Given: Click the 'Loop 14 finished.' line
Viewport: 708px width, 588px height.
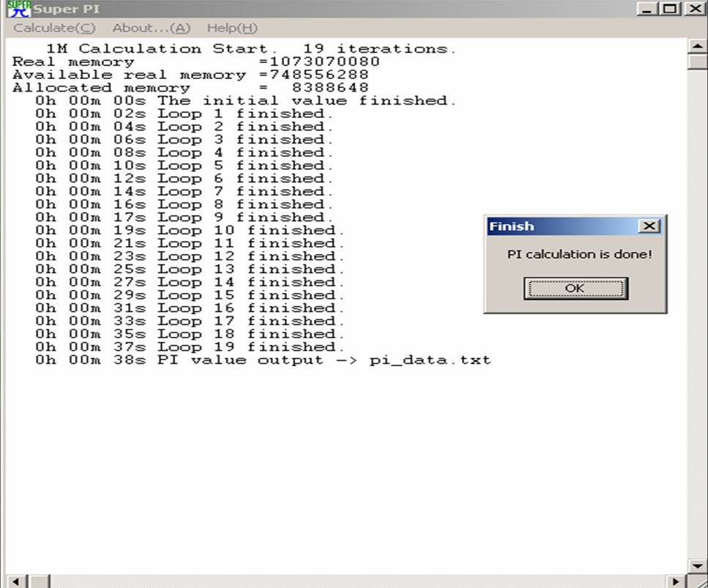Looking at the screenshot, I should 190,282.
